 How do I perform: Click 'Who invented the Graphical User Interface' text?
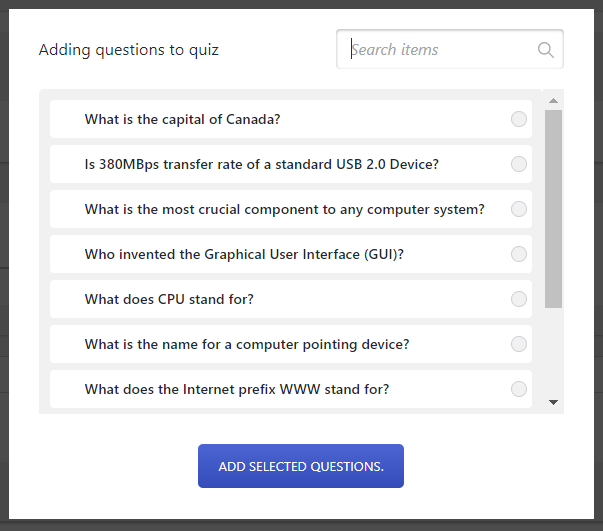[244, 254]
